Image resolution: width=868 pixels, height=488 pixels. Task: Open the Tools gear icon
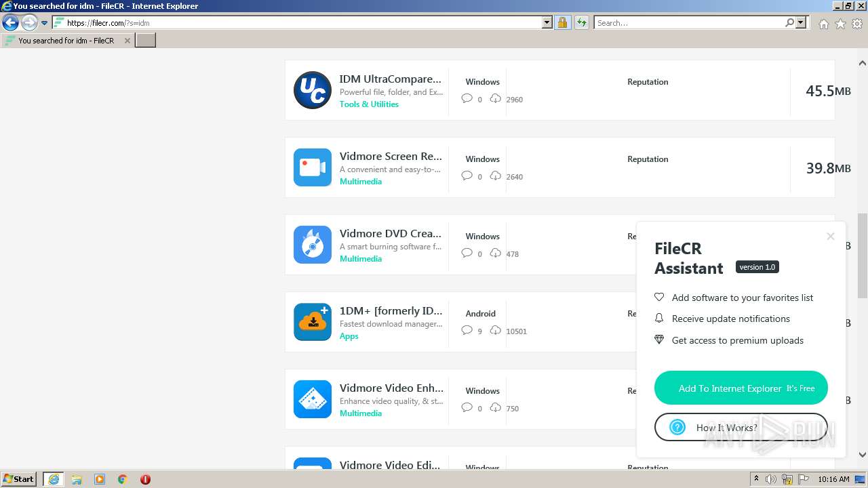click(x=857, y=24)
